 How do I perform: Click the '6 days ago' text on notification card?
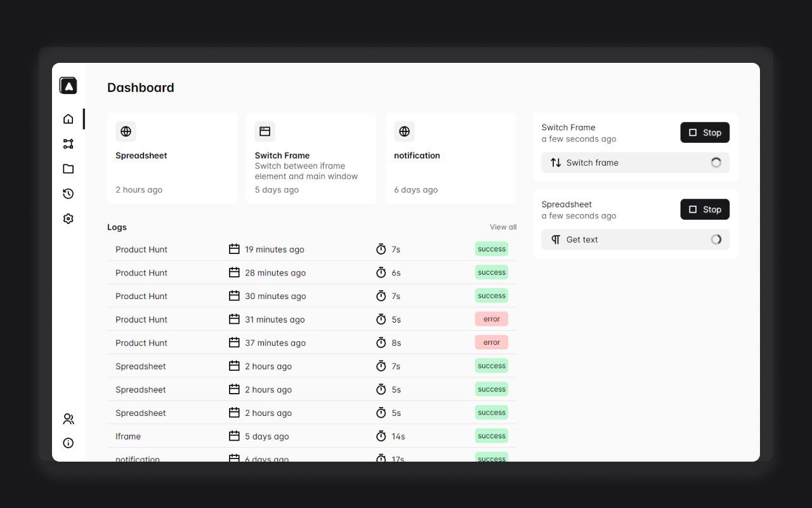[416, 190]
